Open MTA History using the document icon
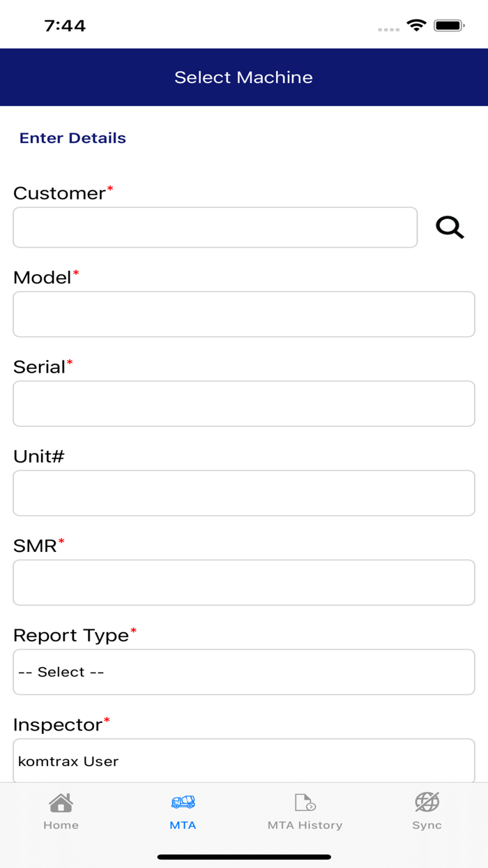 coord(304,802)
